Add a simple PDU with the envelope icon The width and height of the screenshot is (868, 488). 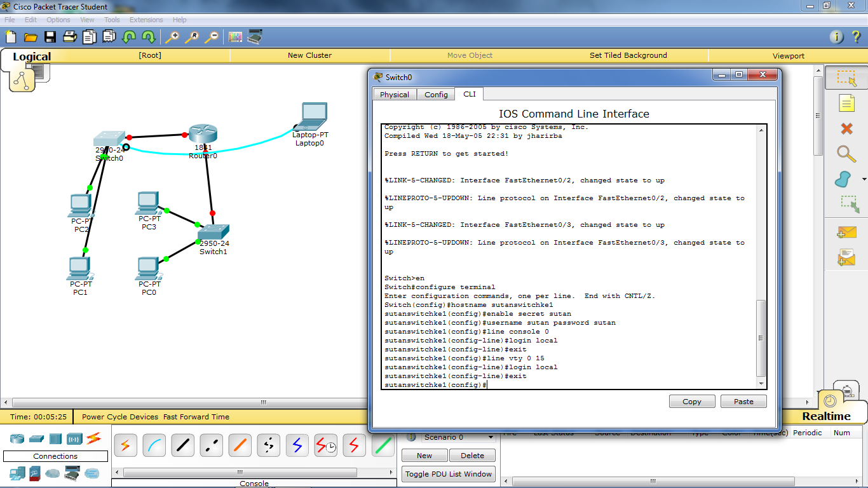point(846,233)
